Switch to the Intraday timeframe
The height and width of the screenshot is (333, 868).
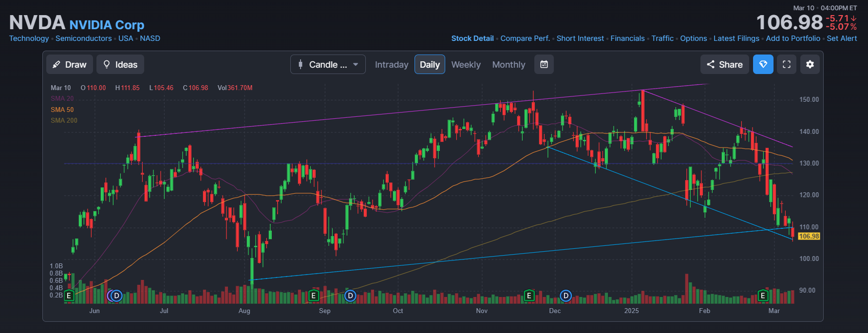coord(392,64)
